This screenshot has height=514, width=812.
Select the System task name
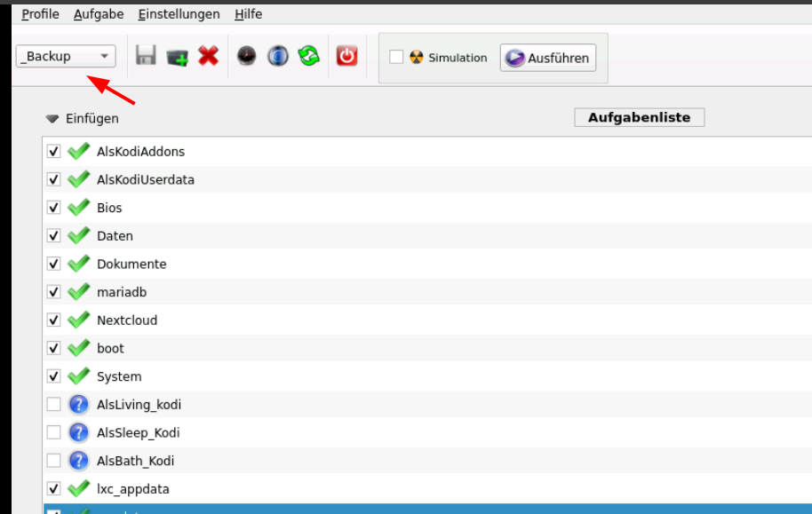click(119, 376)
